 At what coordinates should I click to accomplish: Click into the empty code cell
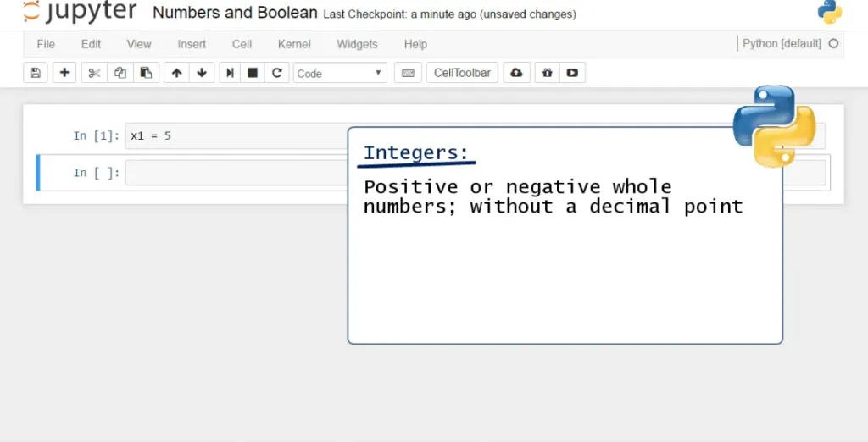pos(236,173)
